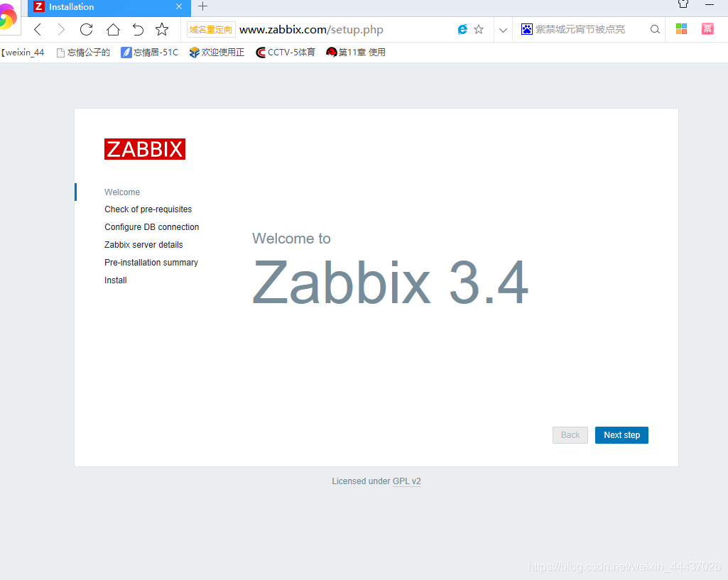Click the undo/restore closed page arrow icon
The image size is (728, 580).
pos(138,30)
